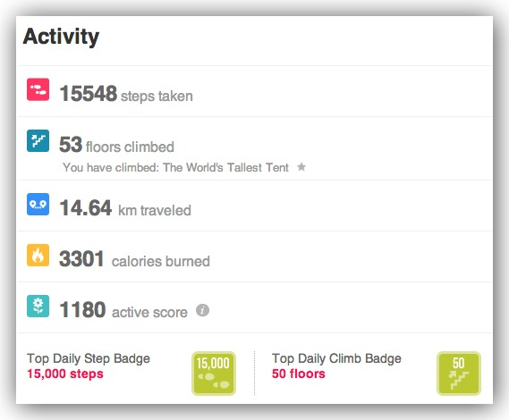The image size is (509, 420).
Task: Open the 50 floors red link
Action: (x=298, y=374)
